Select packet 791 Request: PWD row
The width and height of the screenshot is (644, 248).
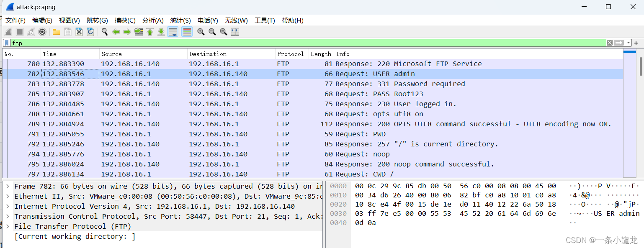pos(313,134)
